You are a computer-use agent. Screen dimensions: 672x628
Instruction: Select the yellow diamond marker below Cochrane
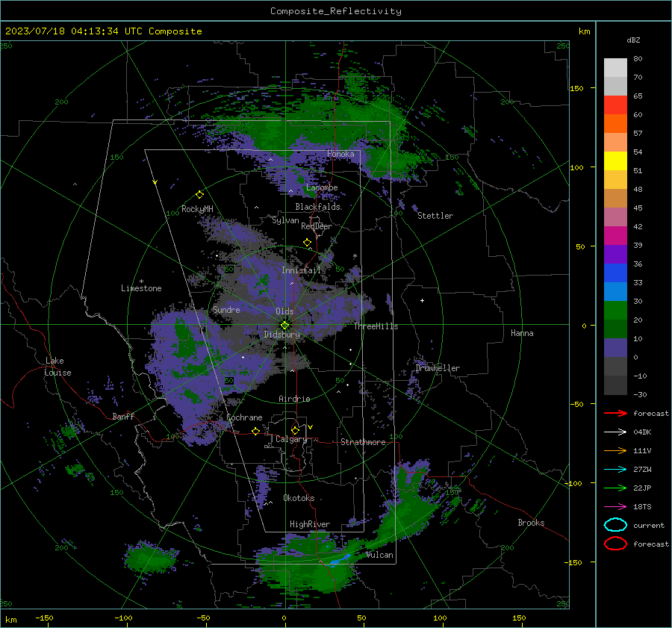tap(255, 431)
